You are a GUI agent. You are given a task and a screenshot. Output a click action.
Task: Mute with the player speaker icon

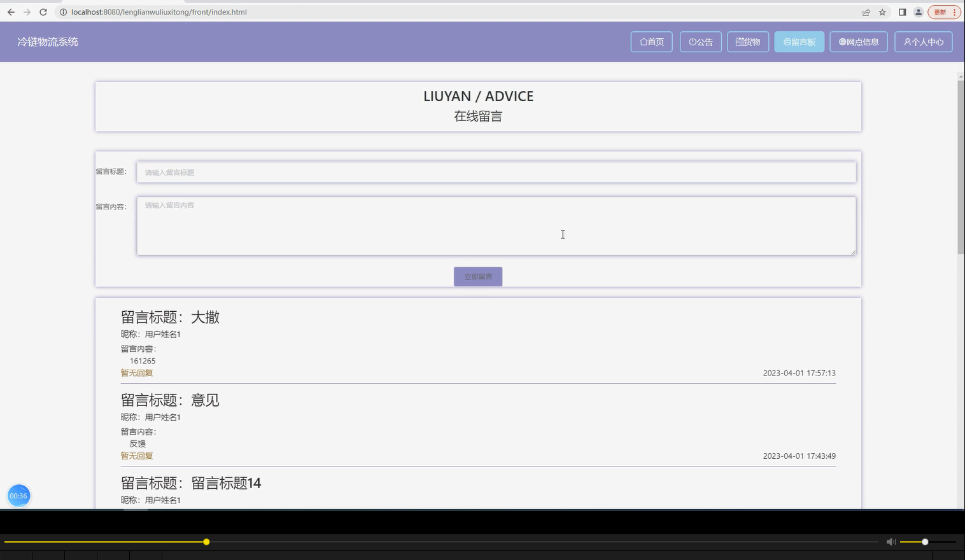pyautogui.click(x=891, y=542)
